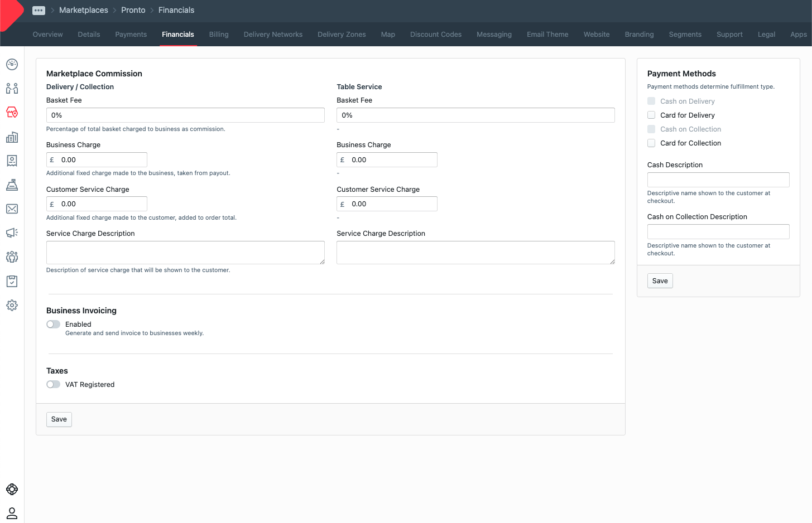Click Save in the Payment Methods panel
The height and width of the screenshot is (523, 812).
(x=660, y=281)
